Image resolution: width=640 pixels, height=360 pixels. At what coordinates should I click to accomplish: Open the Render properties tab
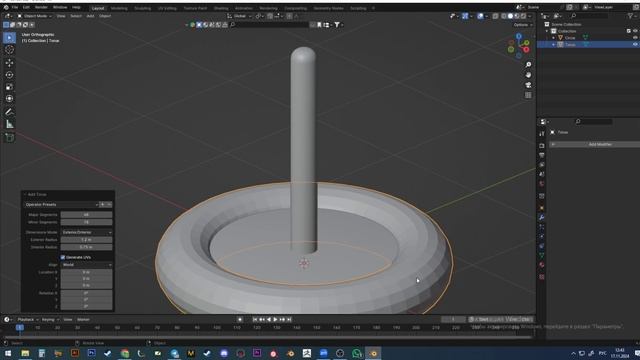(542, 146)
